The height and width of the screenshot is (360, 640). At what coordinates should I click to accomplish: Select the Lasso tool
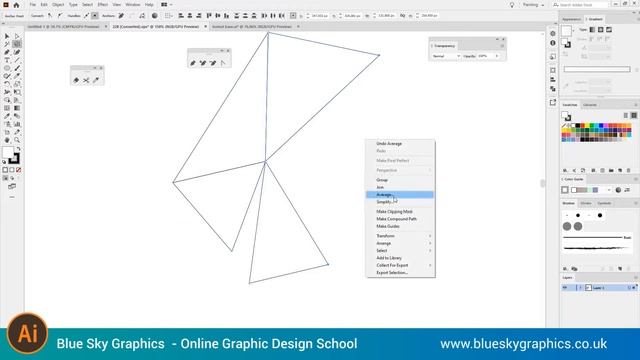coord(17,44)
